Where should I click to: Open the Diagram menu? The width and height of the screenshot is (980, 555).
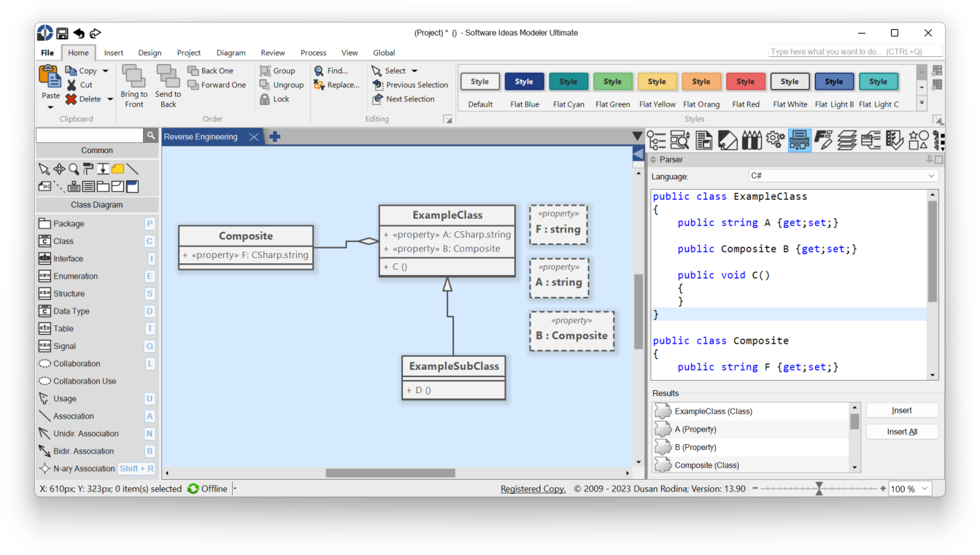click(231, 53)
